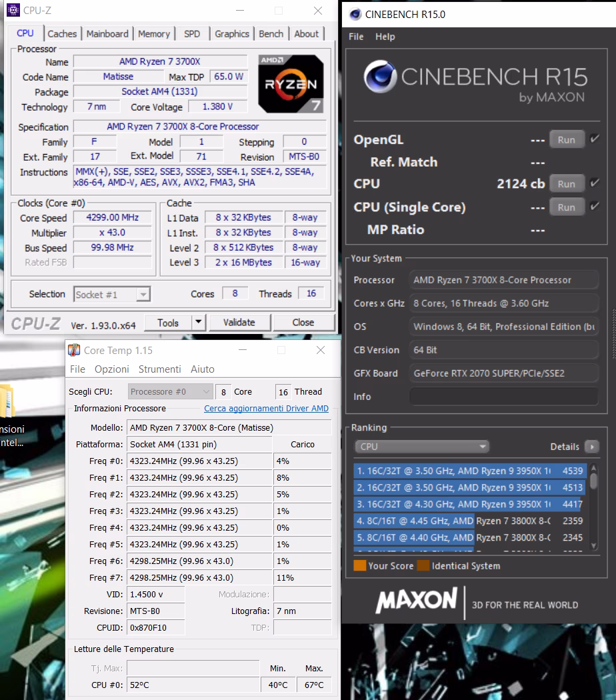
Task: Open the Strumenti menu in Core Temp
Action: click(x=160, y=369)
